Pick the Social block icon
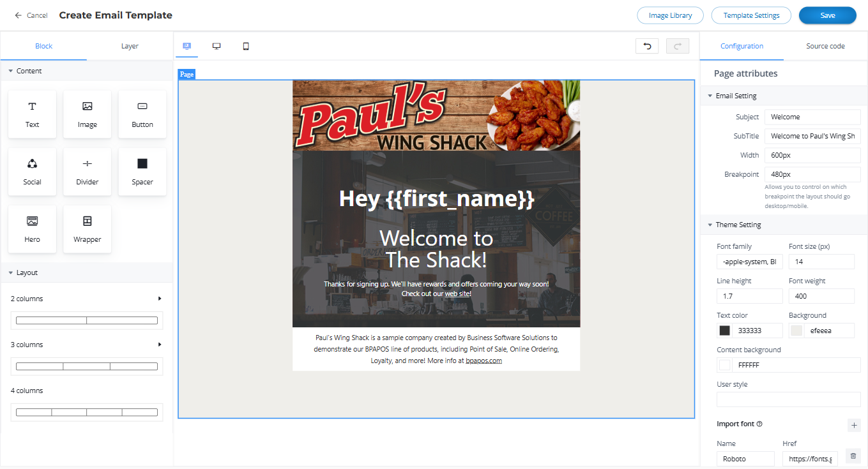Image resolution: width=868 pixels, height=469 pixels. click(32, 165)
